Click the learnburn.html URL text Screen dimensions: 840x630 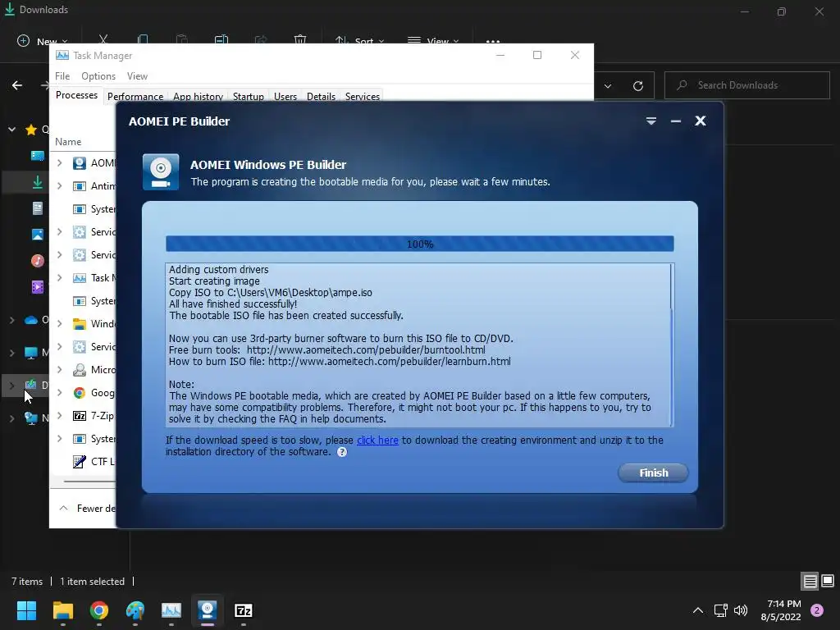[x=390, y=362]
